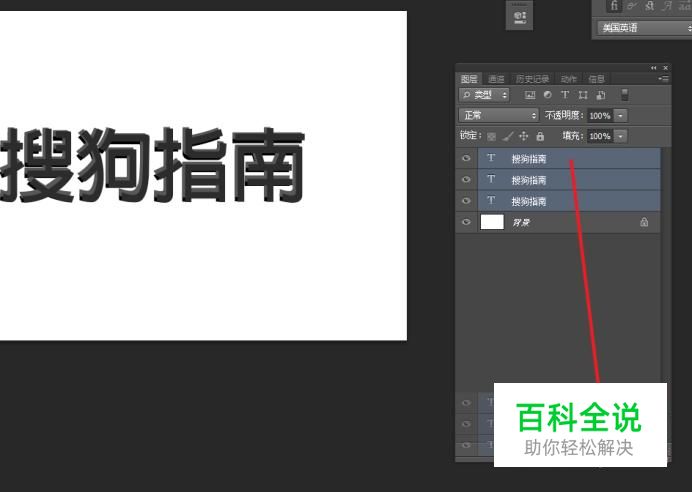Collapse Layers panel with double-arrow icon
The height and width of the screenshot is (492, 692).
tap(654, 68)
